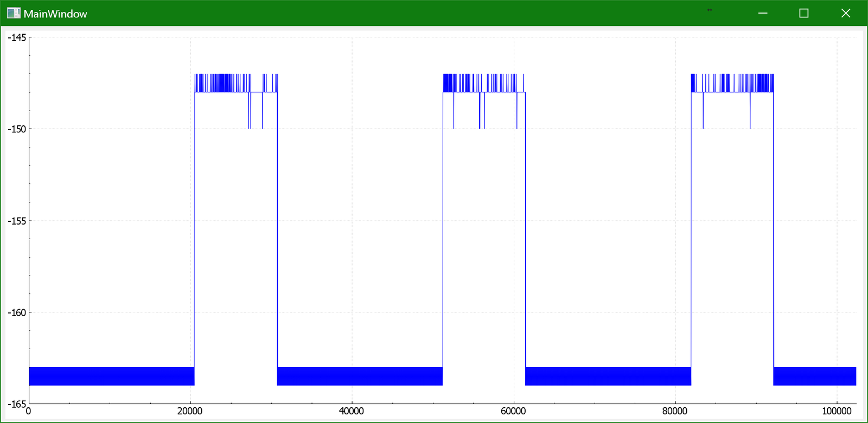Viewport: 868px width, 423px height.
Task: Click the -150 y-axis label
Action: (17, 129)
